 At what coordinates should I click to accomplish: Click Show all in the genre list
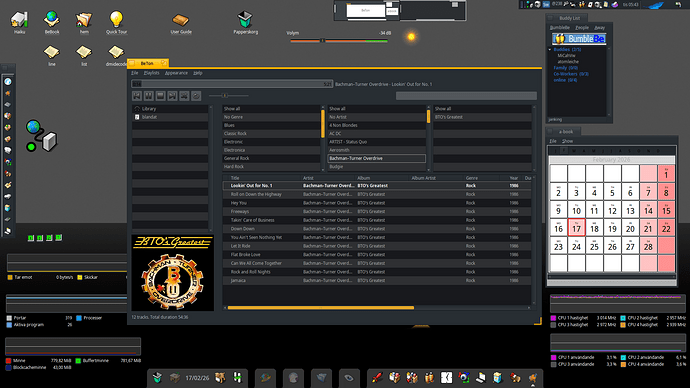point(272,109)
